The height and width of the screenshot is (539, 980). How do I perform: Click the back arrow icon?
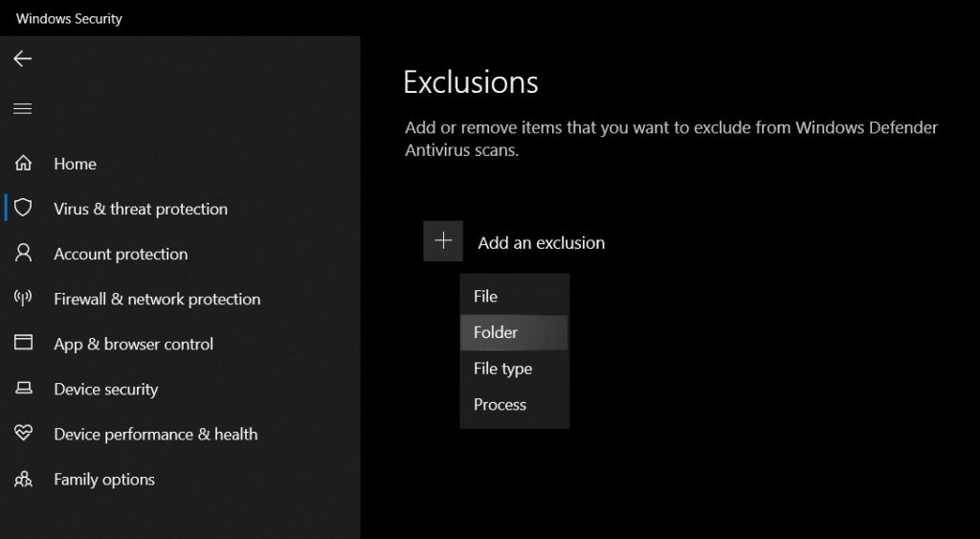click(22, 58)
